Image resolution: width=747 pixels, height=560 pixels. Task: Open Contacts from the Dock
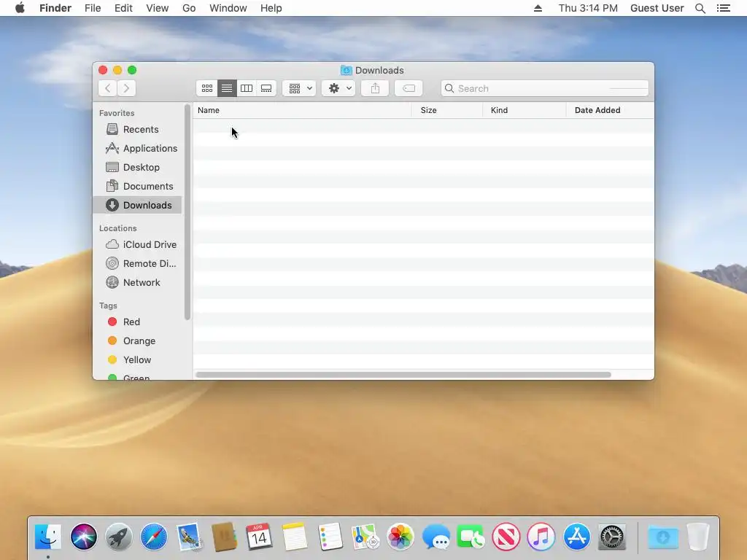[x=225, y=537]
